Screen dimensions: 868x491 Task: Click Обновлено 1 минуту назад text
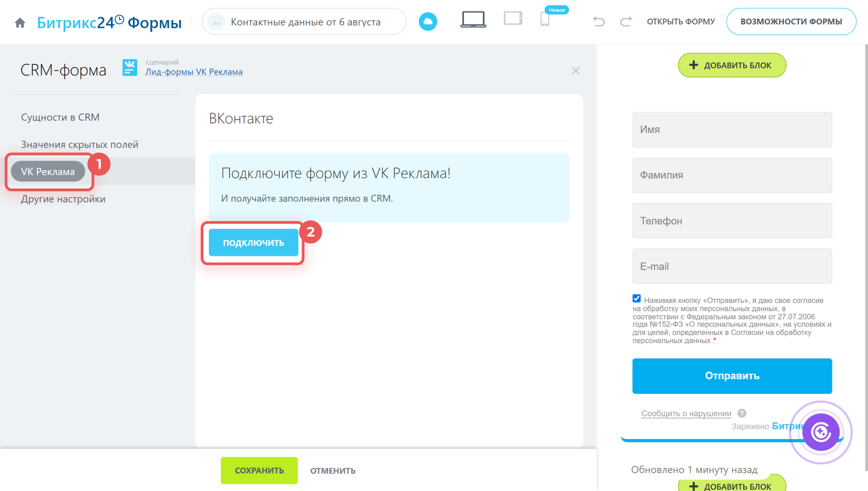click(x=694, y=470)
